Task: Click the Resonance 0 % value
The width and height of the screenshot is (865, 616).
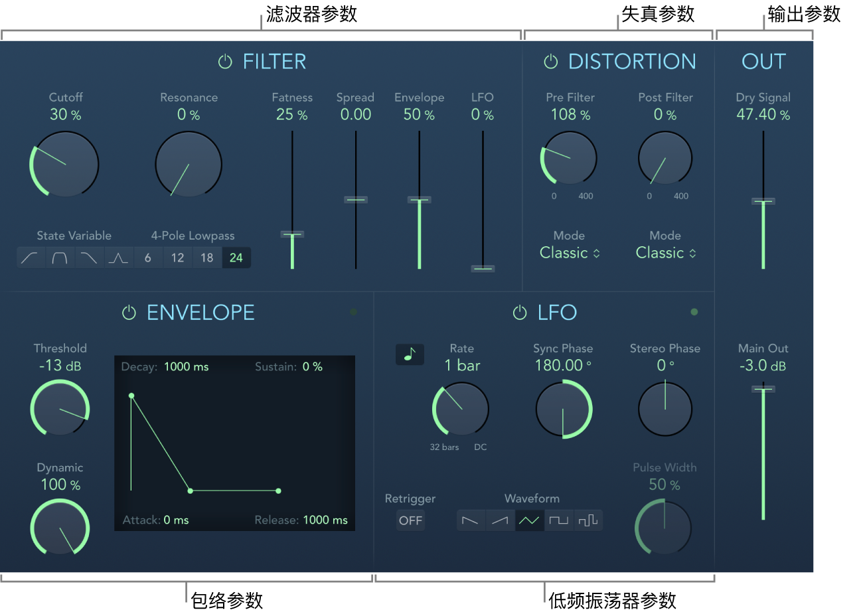Action: 189,115
